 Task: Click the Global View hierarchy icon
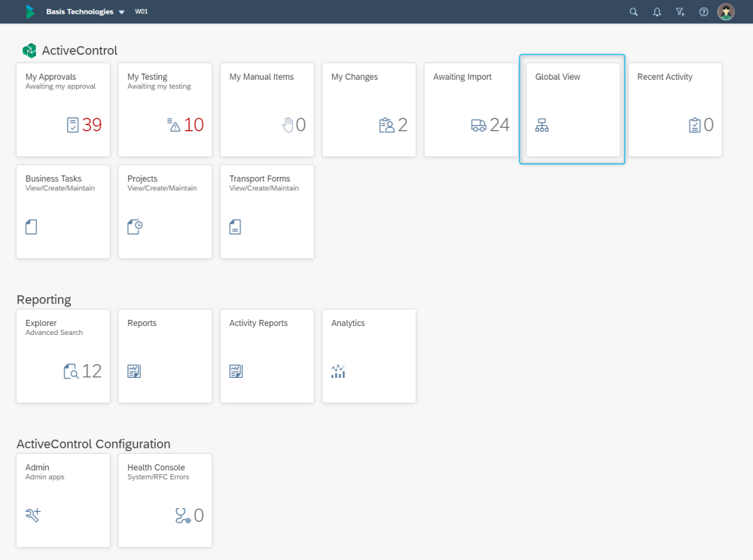click(x=541, y=125)
